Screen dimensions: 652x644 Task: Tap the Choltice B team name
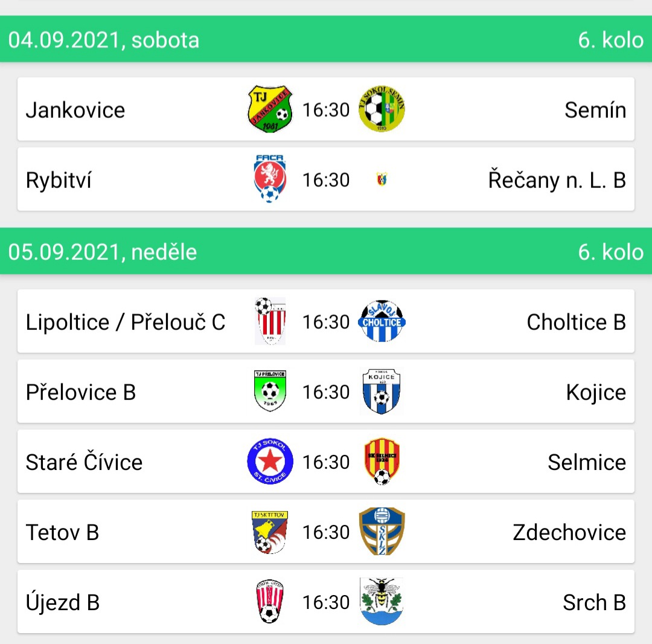(577, 322)
